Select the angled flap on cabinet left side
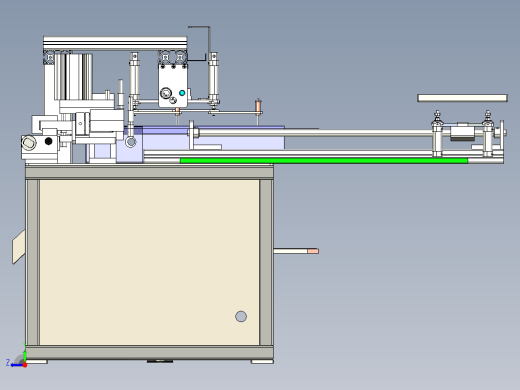 click(x=19, y=247)
